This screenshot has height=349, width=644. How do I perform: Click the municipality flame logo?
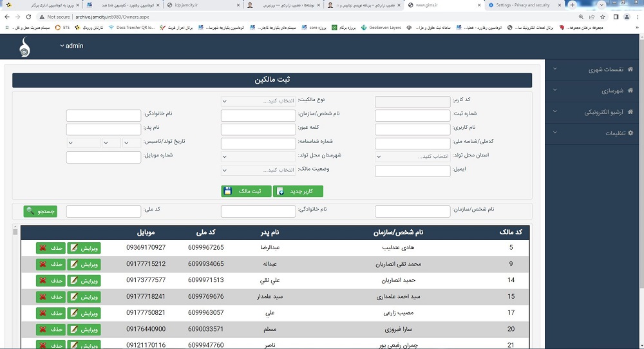click(x=24, y=47)
